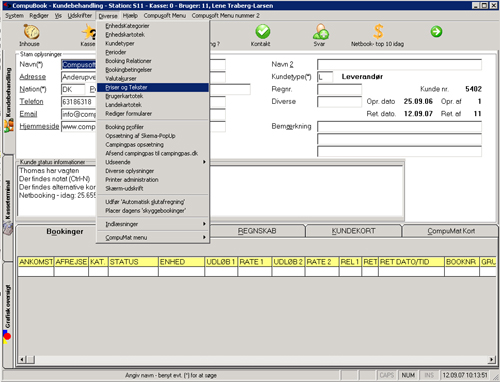
Task: Click first Bemærkning text field
Action: click(399, 127)
